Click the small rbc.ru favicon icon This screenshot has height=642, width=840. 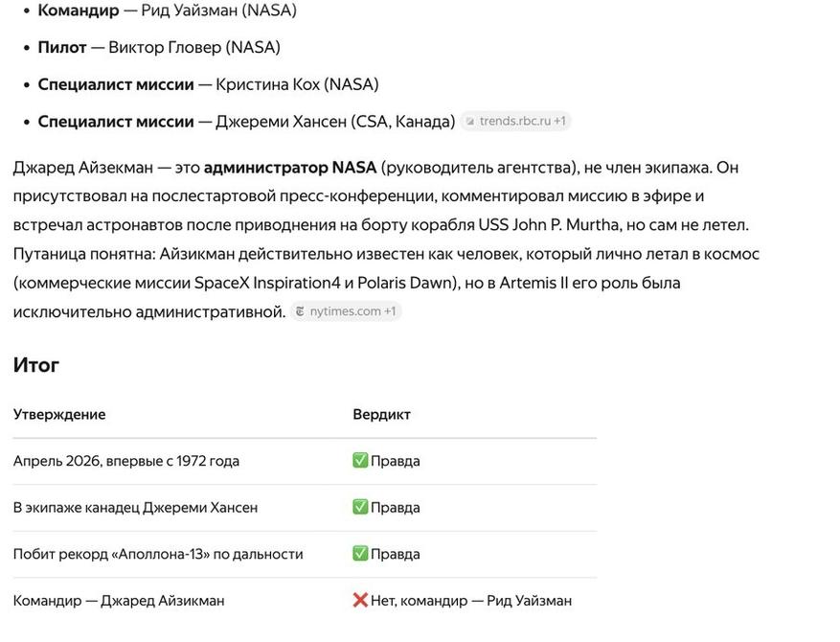coord(470,122)
